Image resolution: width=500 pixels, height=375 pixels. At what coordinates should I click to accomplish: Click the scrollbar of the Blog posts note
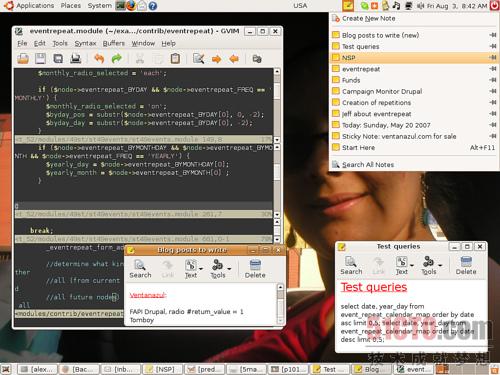coord(280,304)
